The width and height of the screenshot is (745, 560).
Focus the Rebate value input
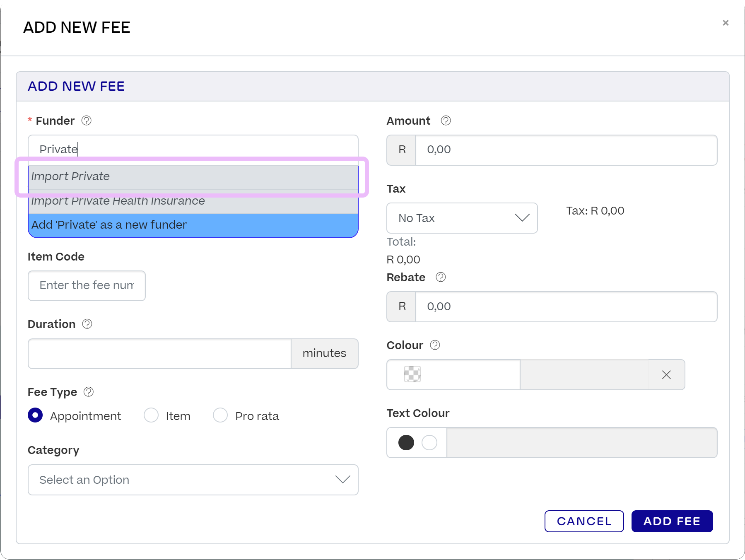coord(566,307)
